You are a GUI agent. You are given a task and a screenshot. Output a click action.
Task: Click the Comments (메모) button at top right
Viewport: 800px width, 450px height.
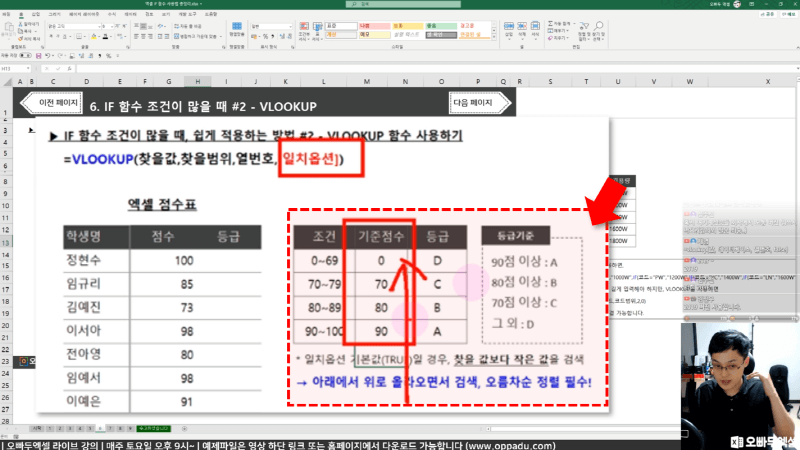pyautogui.click(x=789, y=14)
